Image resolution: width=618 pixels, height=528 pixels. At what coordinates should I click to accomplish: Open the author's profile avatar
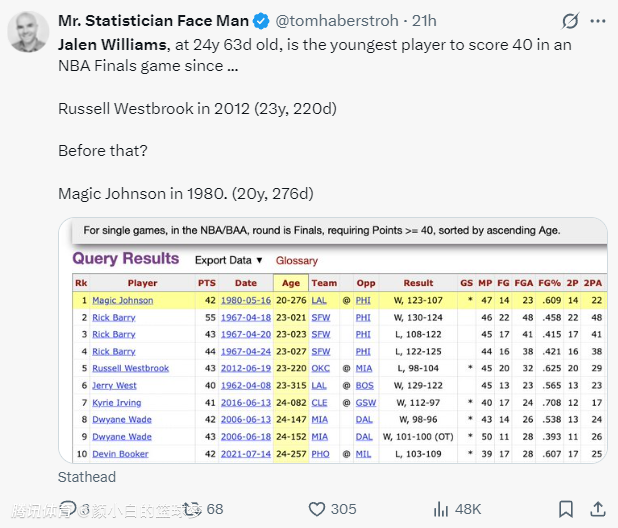pos(28,32)
